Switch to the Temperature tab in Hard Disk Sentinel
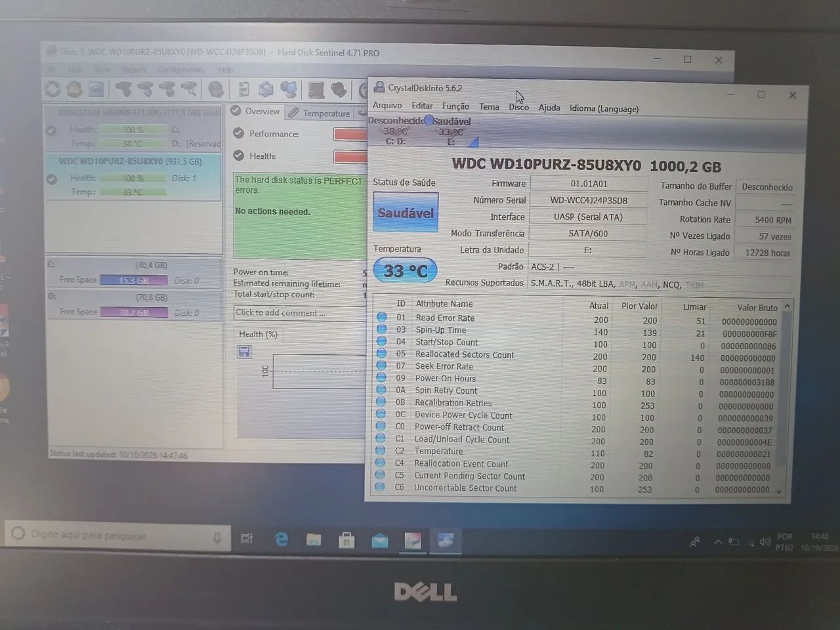Screen dimensions: 840x630 [x=320, y=113]
